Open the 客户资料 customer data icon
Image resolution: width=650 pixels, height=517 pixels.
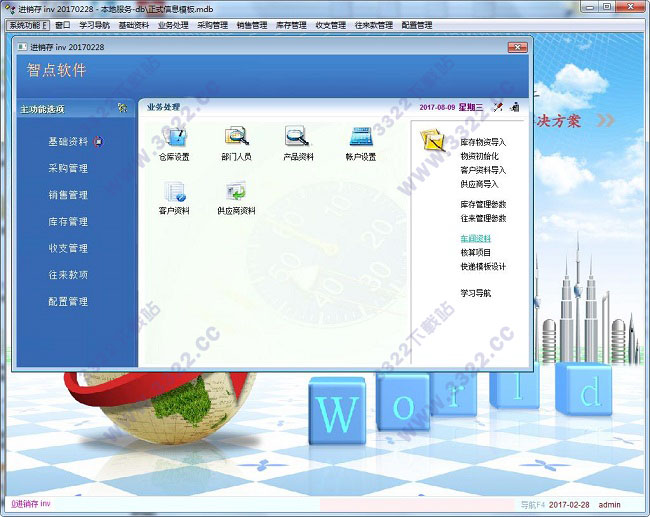(x=175, y=198)
